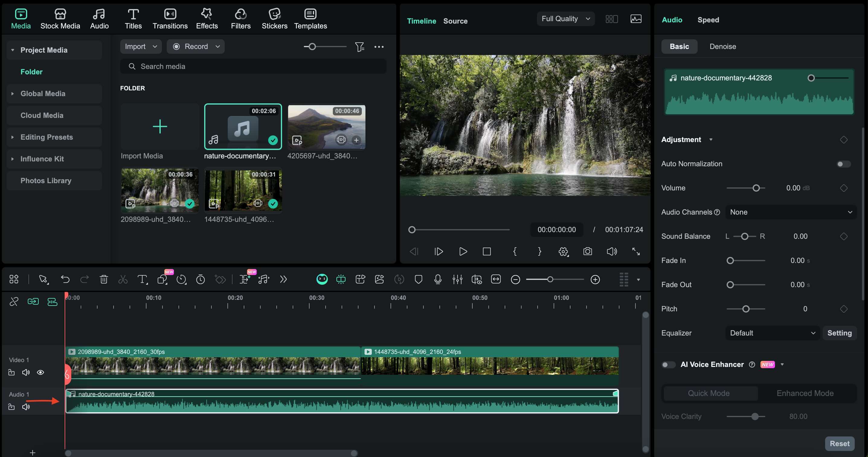Click the delete trash icon in timeline toolbar
Image resolution: width=868 pixels, height=457 pixels.
104,279
